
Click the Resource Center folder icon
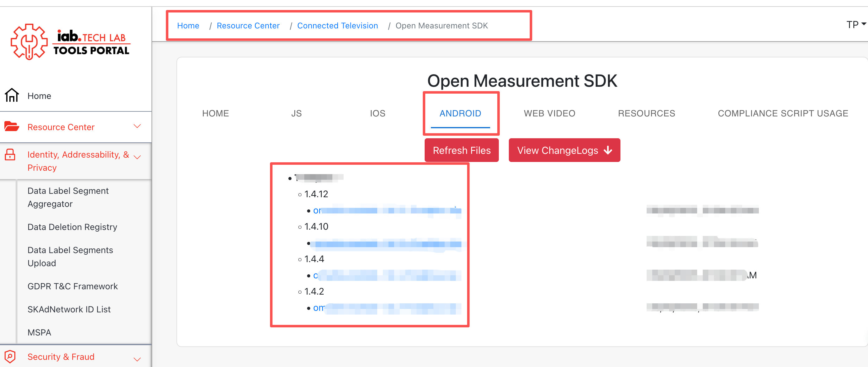pyautogui.click(x=12, y=127)
